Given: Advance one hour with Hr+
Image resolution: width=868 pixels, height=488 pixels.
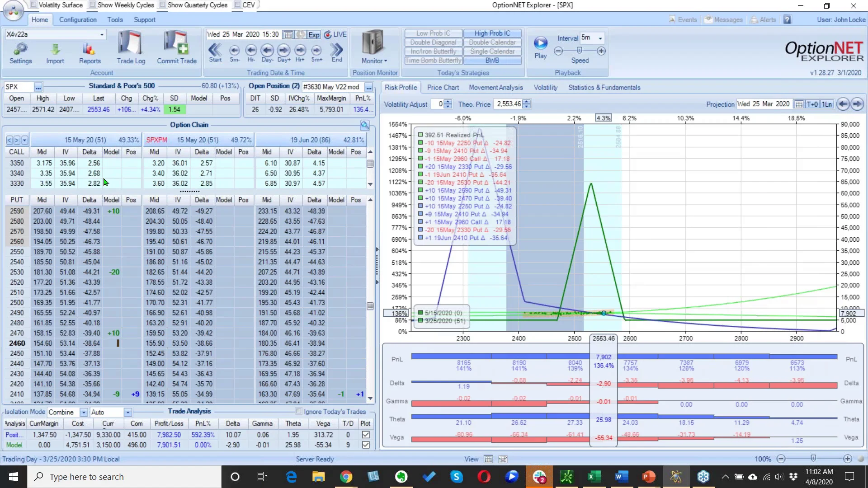Looking at the screenshot, I should point(300,52).
